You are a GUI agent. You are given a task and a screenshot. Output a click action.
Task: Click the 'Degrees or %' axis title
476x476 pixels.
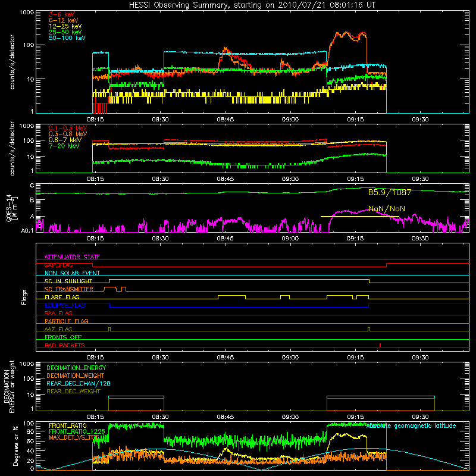15,446
